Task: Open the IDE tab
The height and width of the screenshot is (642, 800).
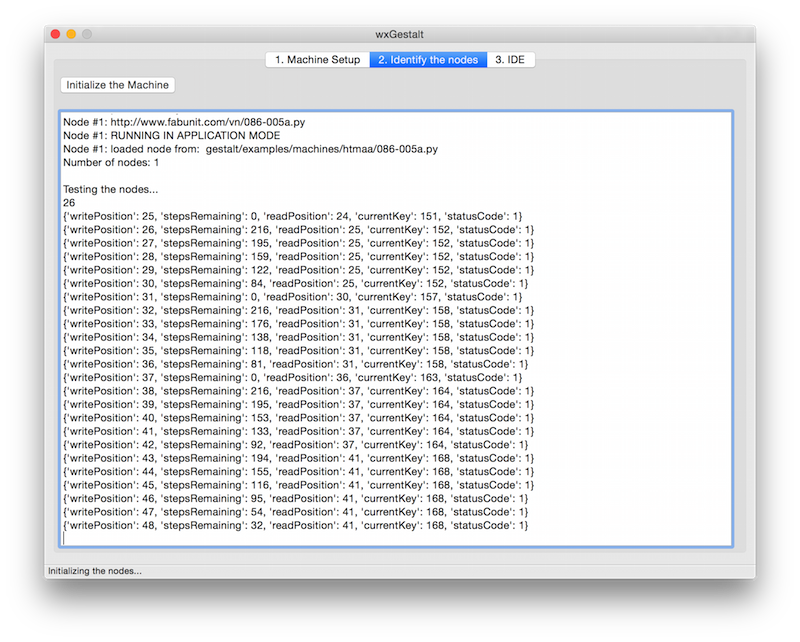Action: (x=511, y=60)
